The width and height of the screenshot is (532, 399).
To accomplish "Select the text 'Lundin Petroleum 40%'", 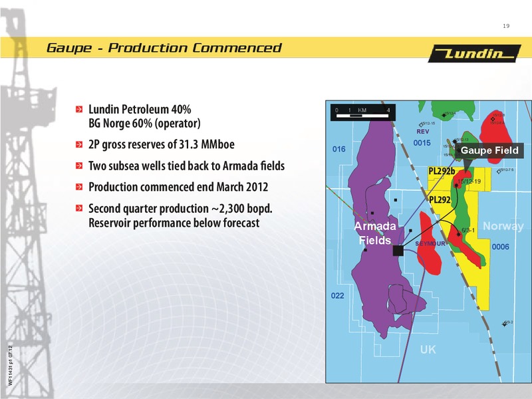I will click(x=140, y=109).
